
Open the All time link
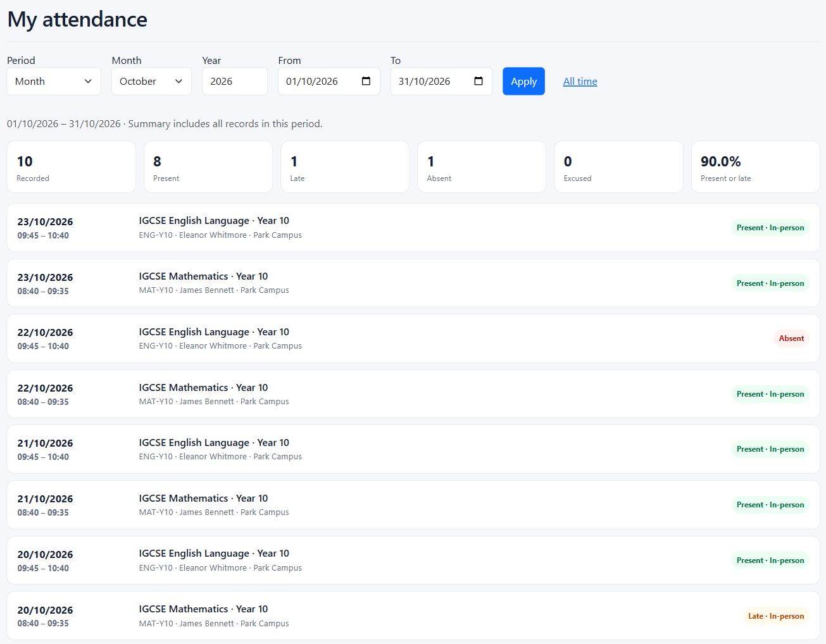580,81
